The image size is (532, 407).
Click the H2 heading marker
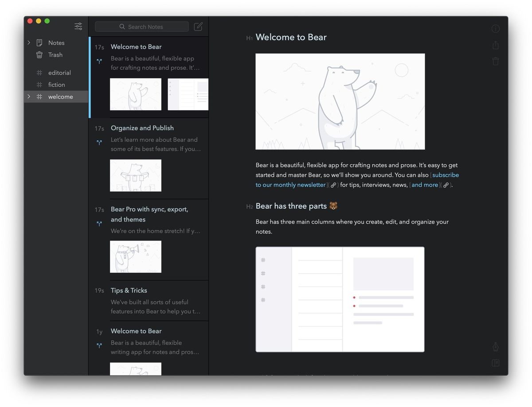pyautogui.click(x=250, y=207)
